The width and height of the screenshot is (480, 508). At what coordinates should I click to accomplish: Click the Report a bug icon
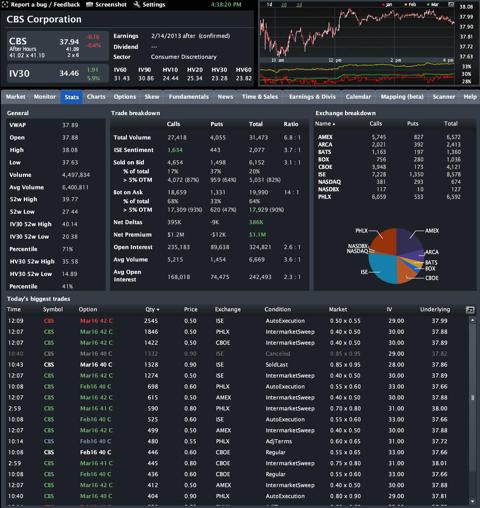(x=5, y=5)
